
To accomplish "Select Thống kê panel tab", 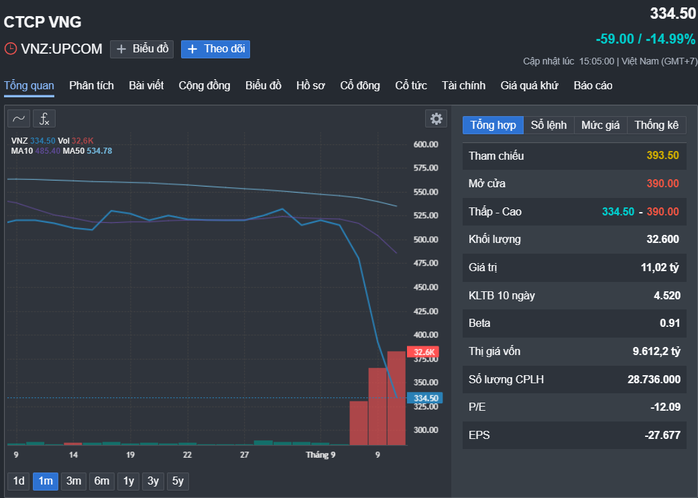I will pyautogui.click(x=657, y=125).
